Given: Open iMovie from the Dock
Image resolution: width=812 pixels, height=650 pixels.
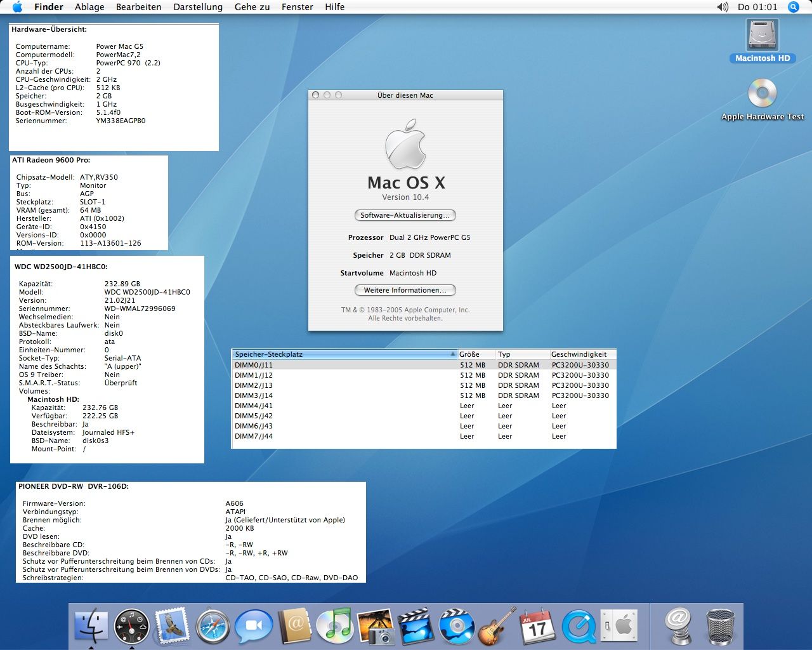Looking at the screenshot, I should [416, 626].
